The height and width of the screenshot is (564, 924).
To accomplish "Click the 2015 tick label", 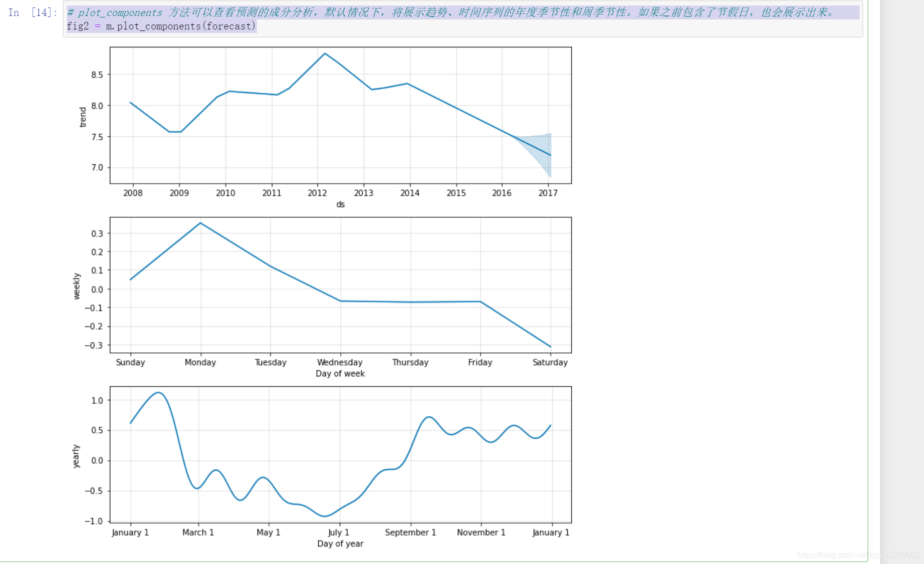I will 456,193.
